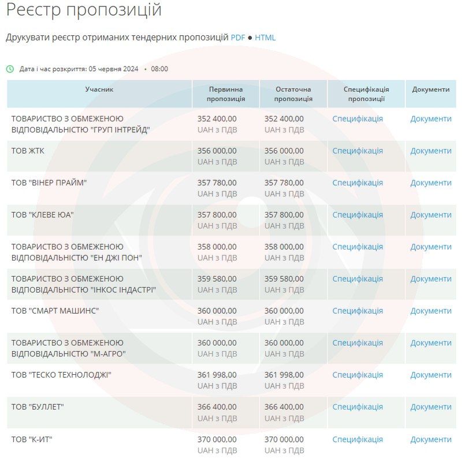View documents of ТОВ "КЛЕВЕ ЮА"
Viewport: 476px width, 462px height.
pos(430,214)
